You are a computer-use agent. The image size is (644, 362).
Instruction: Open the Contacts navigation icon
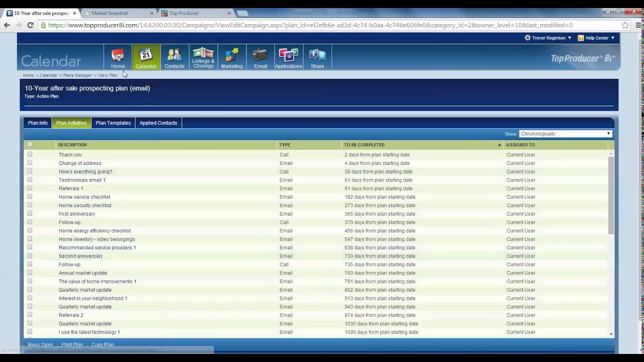tap(175, 57)
